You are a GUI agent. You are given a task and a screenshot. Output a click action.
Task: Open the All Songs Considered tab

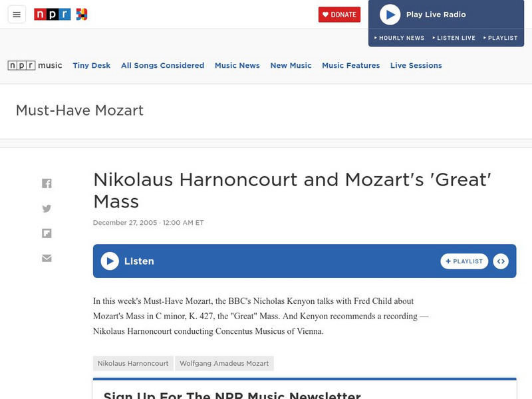[x=162, y=65]
